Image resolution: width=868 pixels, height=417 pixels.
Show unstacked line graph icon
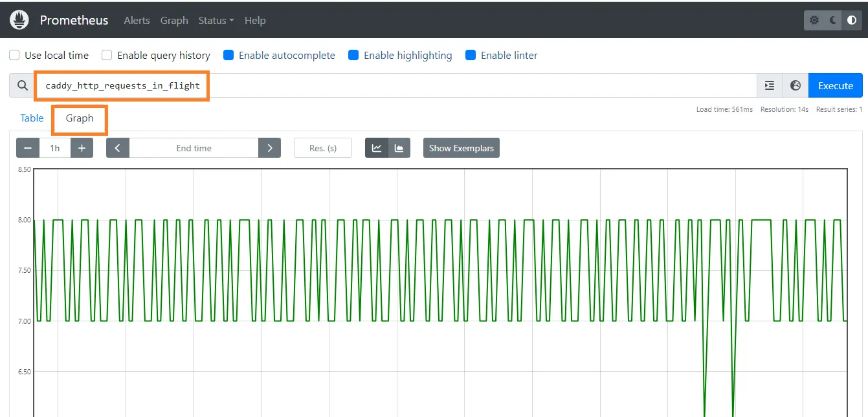pyautogui.click(x=377, y=148)
